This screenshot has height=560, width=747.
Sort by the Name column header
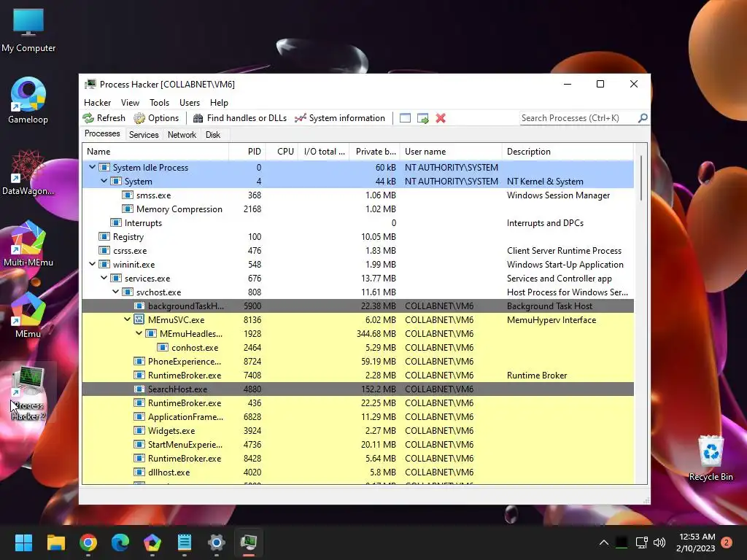point(155,152)
